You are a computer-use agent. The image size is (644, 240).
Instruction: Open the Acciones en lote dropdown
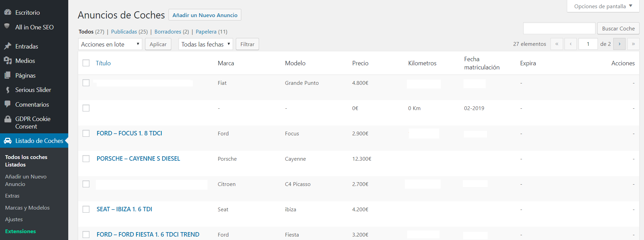[x=110, y=44]
